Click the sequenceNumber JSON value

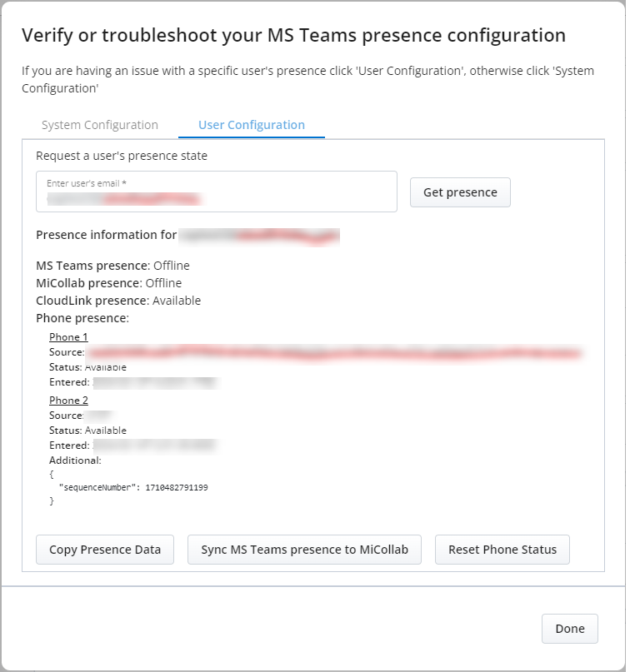tap(176, 487)
